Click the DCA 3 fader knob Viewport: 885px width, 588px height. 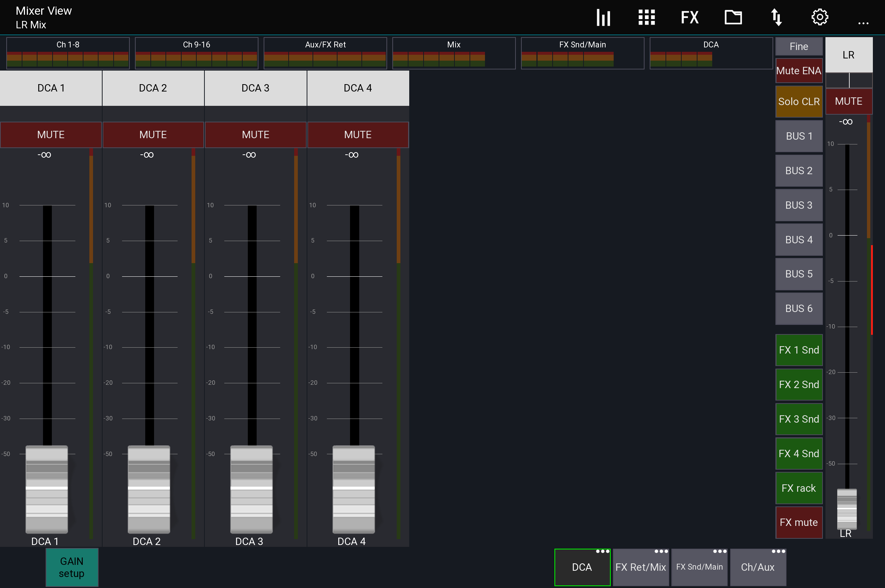(251, 490)
